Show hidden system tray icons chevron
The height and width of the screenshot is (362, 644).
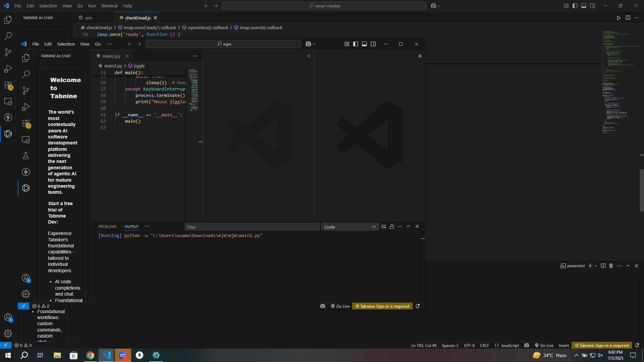coord(576,355)
